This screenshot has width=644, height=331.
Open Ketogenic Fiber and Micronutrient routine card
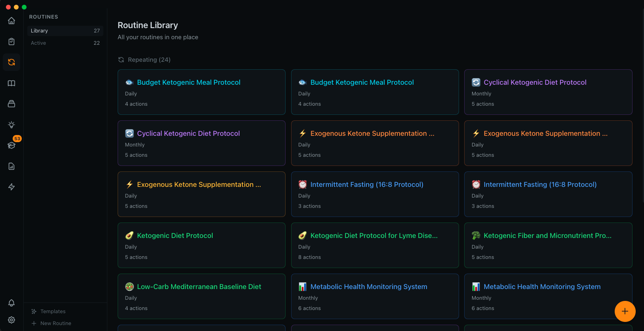[548, 245]
